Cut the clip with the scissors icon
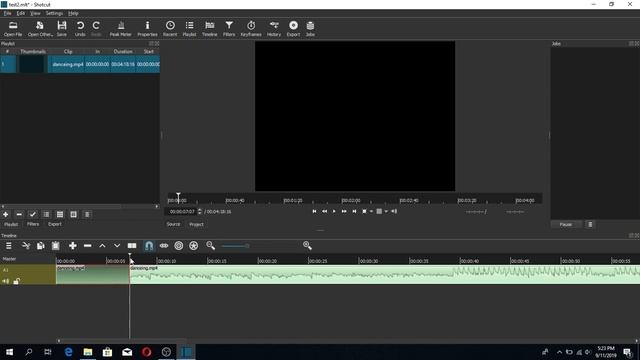 point(26,246)
